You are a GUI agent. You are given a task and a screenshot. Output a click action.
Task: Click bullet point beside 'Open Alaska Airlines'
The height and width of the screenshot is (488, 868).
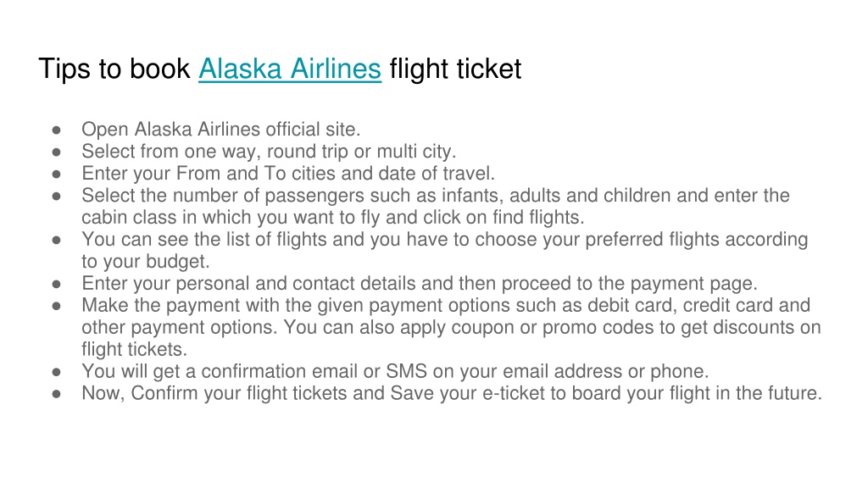[x=57, y=130]
